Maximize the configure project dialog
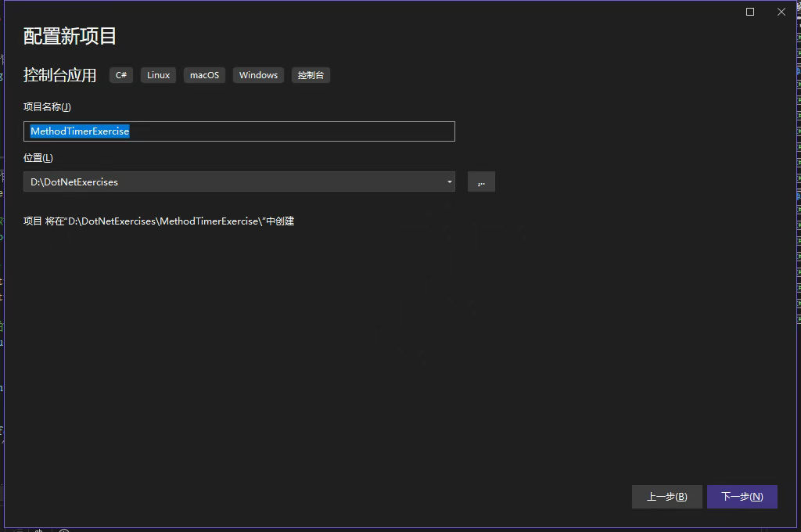The height and width of the screenshot is (532, 801). pyautogui.click(x=750, y=12)
